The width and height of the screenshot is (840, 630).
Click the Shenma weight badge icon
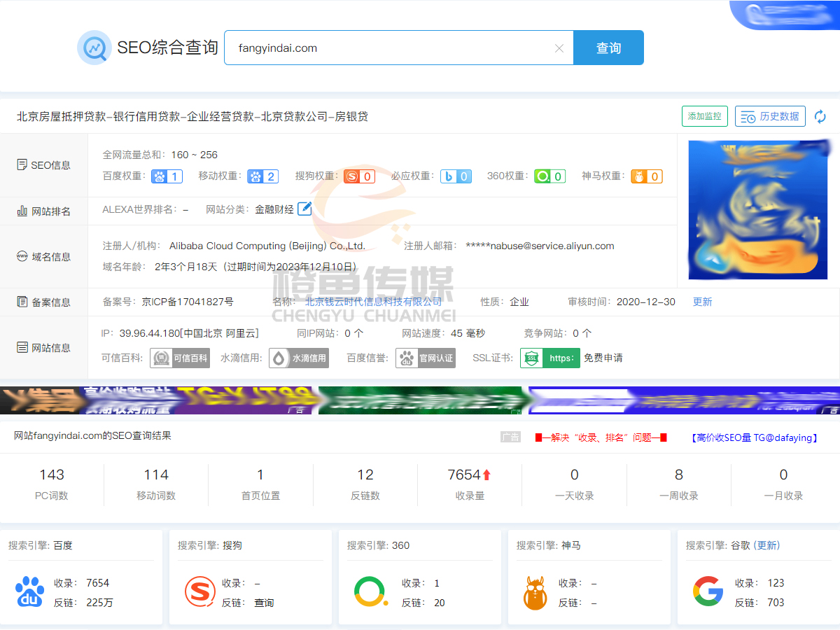tap(646, 176)
